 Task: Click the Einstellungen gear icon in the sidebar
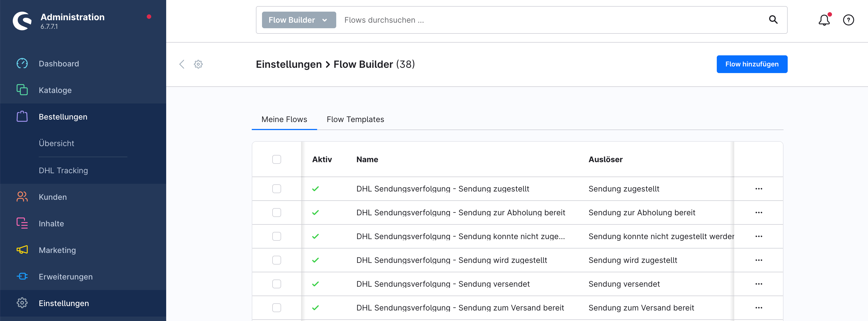(22, 303)
